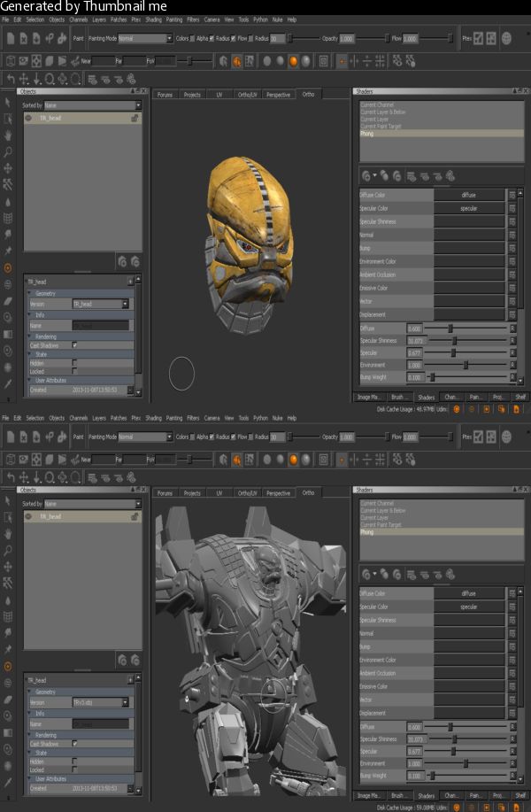Toggle Hidden checkbox in yellow-head window
Viewport: 531px width, 812px height.
coord(74,363)
